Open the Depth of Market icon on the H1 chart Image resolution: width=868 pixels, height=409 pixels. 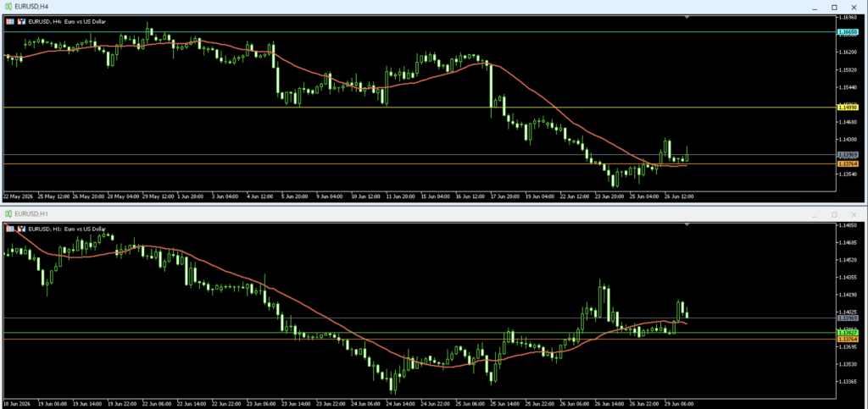click(22, 229)
